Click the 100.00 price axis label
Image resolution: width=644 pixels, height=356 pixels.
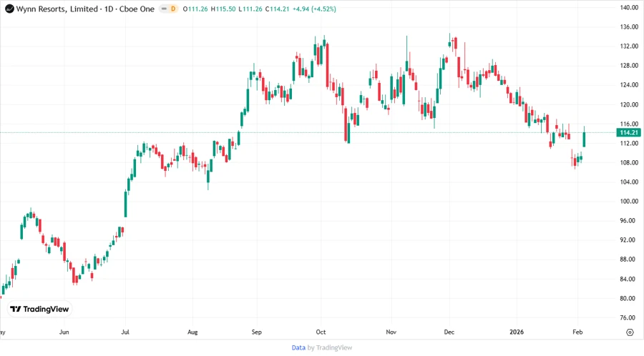[629, 202]
